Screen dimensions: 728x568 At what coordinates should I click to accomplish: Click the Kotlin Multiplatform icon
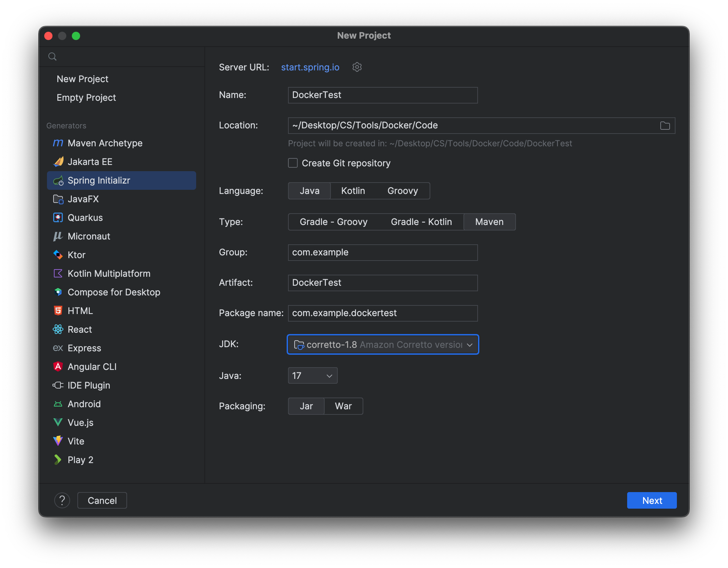point(58,274)
